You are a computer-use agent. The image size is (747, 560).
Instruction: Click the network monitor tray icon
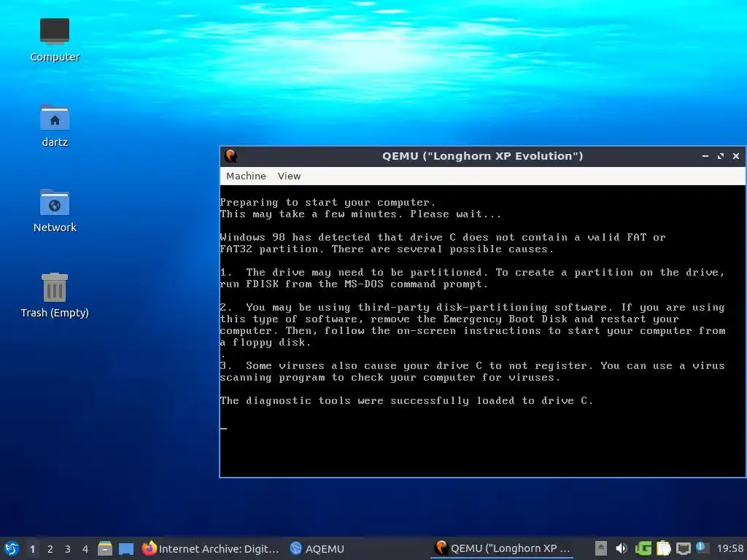click(x=683, y=548)
